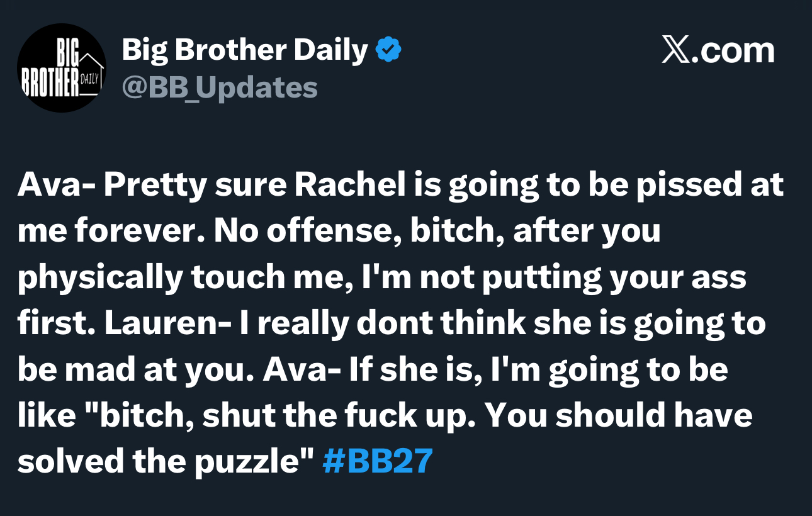Open the @BB_Updates handle link
The width and height of the screenshot is (812, 516).
pyautogui.click(x=220, y=88)
